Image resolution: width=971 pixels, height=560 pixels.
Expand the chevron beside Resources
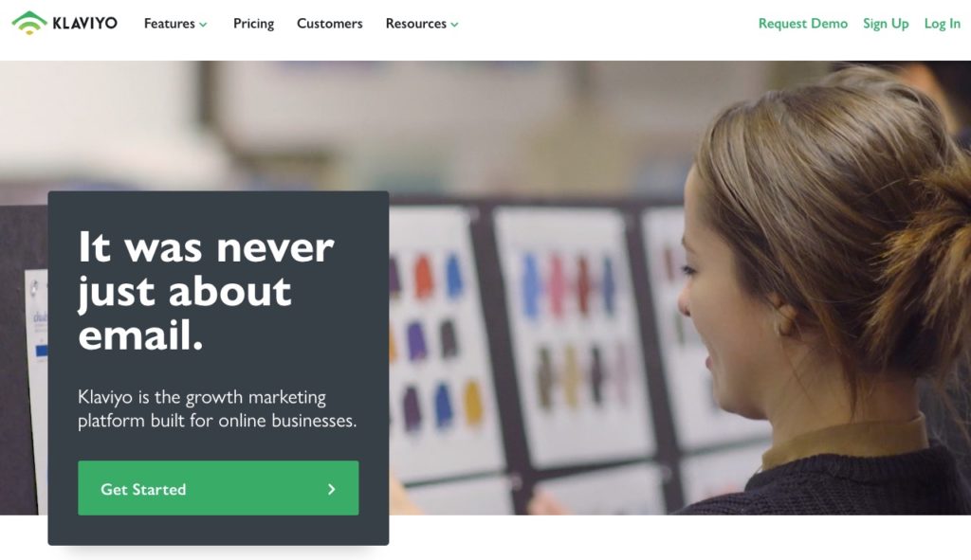point(454,25)
